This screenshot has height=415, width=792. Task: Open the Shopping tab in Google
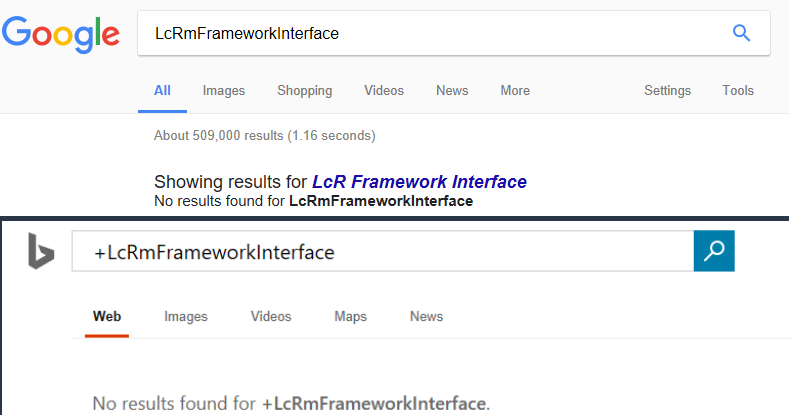[305, 90]
